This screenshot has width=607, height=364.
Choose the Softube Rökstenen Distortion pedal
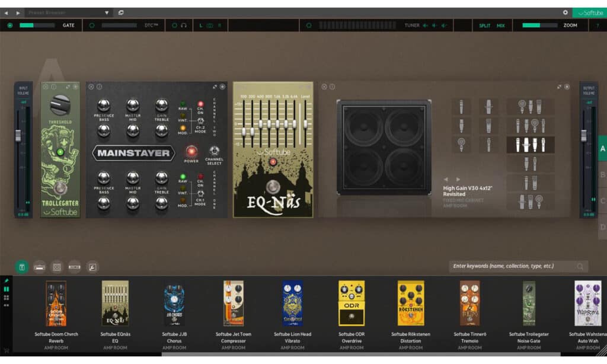(x=411, y=303)
